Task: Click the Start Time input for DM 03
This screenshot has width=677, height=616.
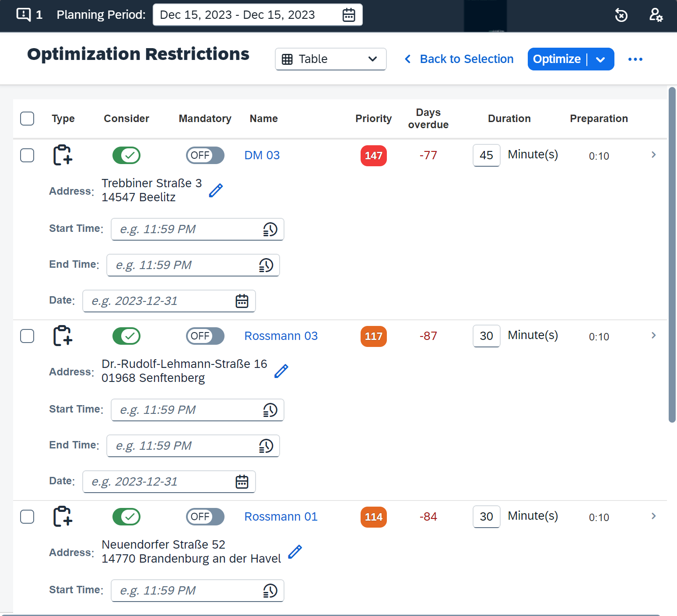Action: coord(197,229)
